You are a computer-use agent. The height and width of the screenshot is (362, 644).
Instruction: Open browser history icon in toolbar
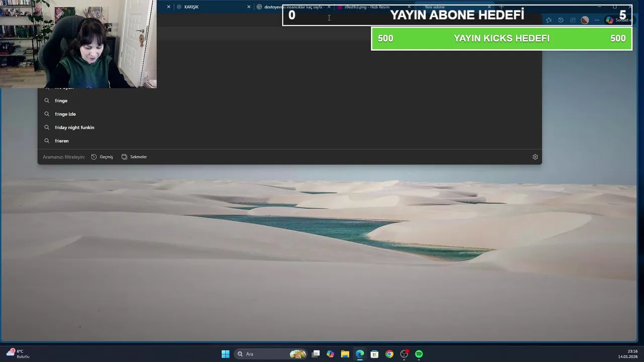tap(560, 20)
